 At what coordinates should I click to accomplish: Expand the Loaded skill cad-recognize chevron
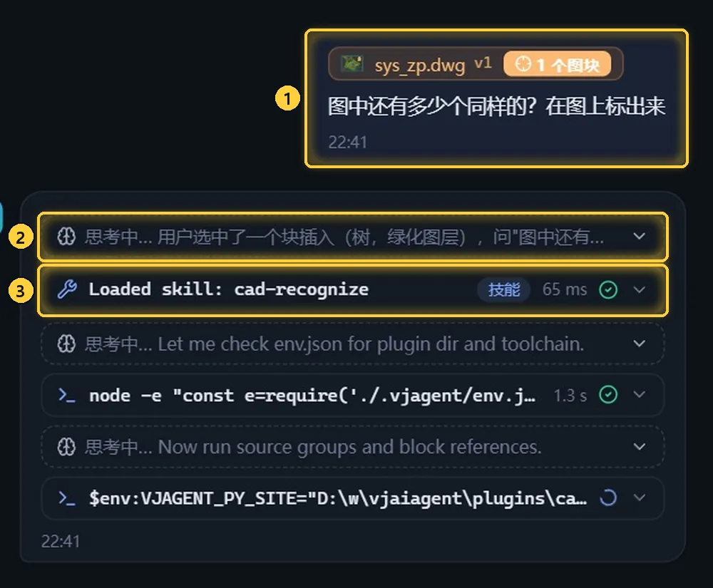tap(640, 289)
